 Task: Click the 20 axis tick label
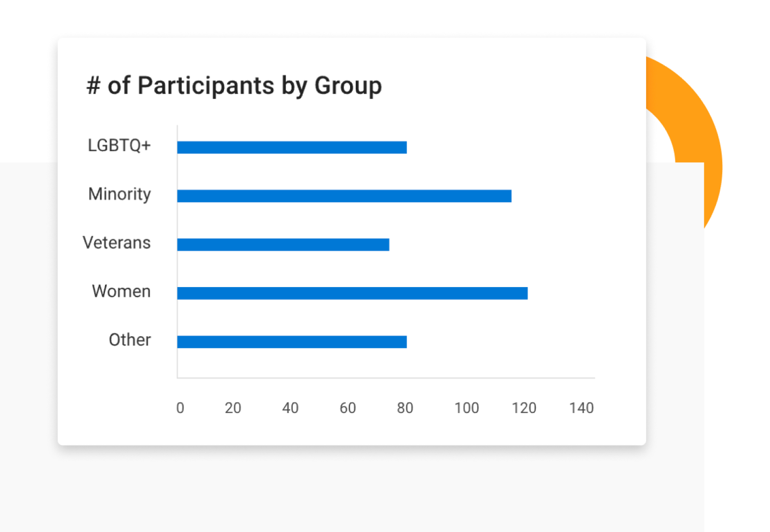coord(233,408)
